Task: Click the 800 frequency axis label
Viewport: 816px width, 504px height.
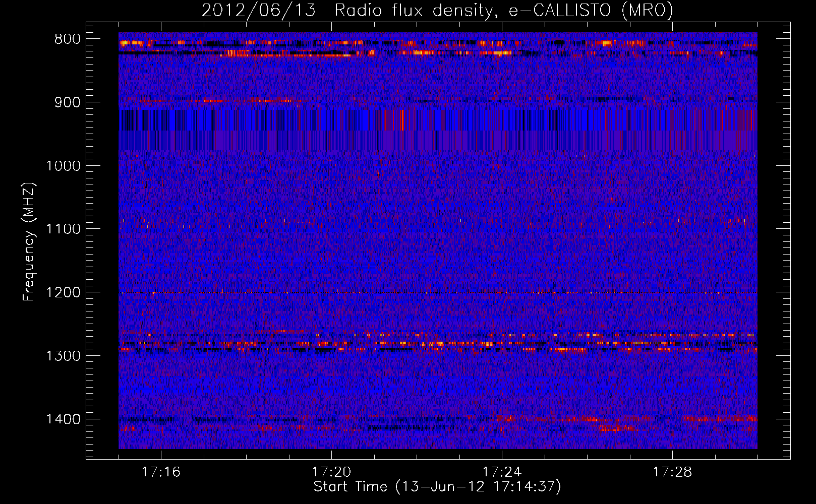Action: pos(67,39)
